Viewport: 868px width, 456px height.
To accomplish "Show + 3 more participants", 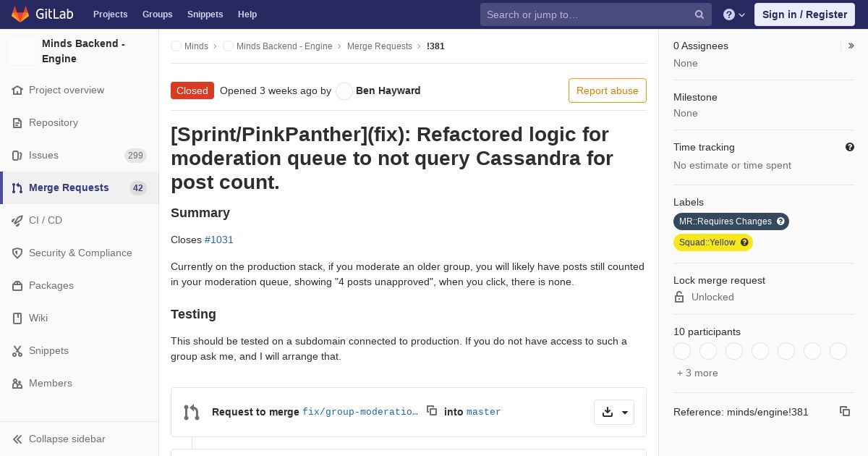I will (697, 373).
